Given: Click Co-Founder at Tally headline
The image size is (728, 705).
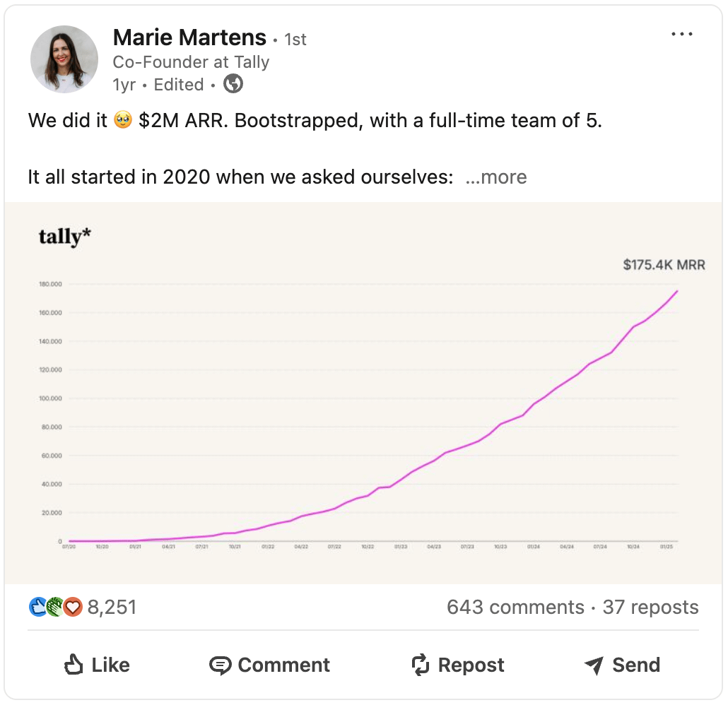Looking at the screenshot, I should point(191,61).
